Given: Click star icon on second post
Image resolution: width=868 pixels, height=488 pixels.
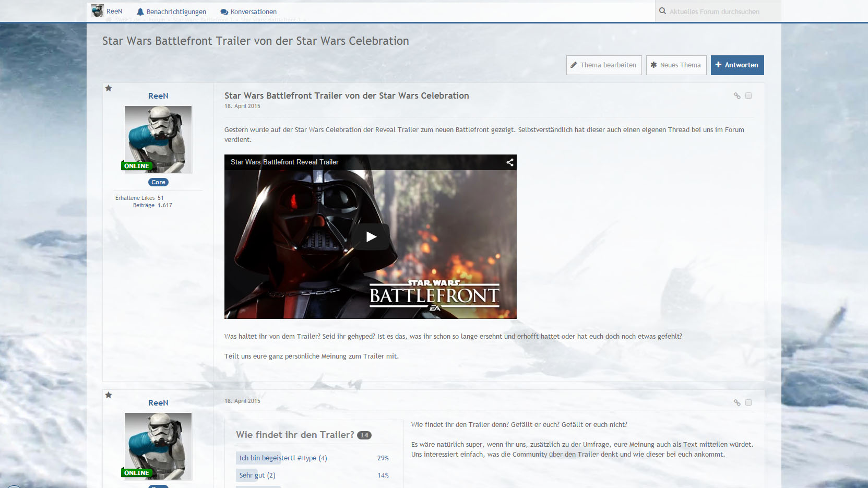Looking at the screenshot, I should tap(109, 395).
